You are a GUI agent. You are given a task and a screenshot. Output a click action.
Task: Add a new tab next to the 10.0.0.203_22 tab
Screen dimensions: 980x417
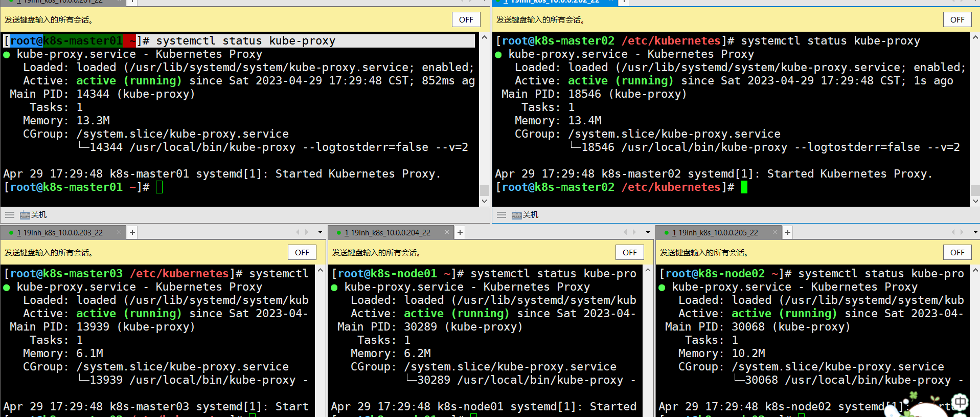coord(132,232)
